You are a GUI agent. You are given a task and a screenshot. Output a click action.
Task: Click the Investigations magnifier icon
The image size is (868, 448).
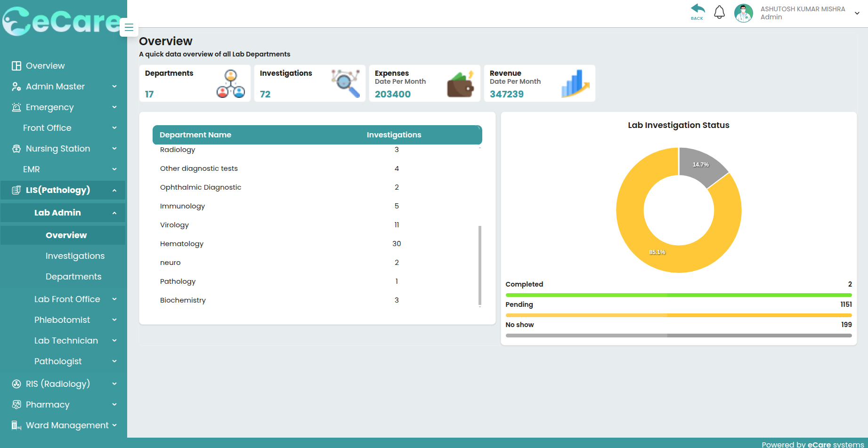click(346, 83)
